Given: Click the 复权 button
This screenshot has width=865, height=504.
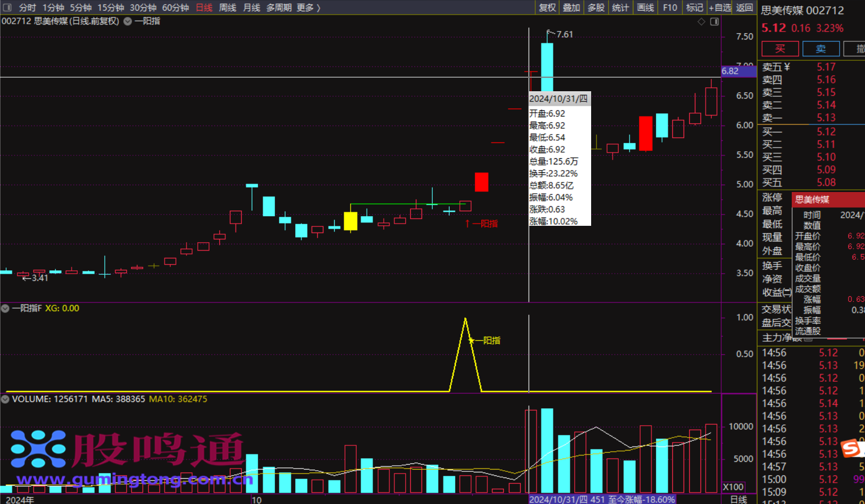Looking at the screenshot, I should point(547,7).
